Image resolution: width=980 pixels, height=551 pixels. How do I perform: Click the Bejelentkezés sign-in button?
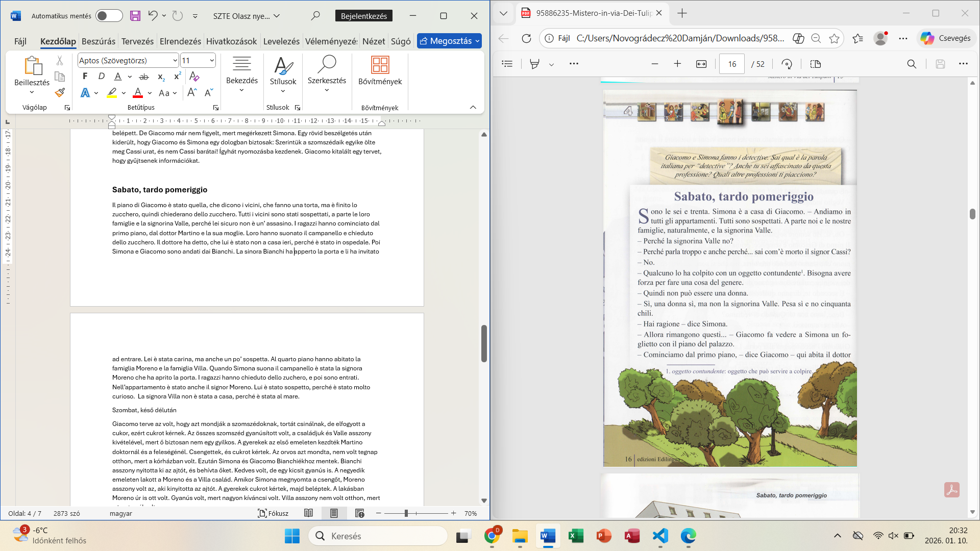click(x=363, y=16)
